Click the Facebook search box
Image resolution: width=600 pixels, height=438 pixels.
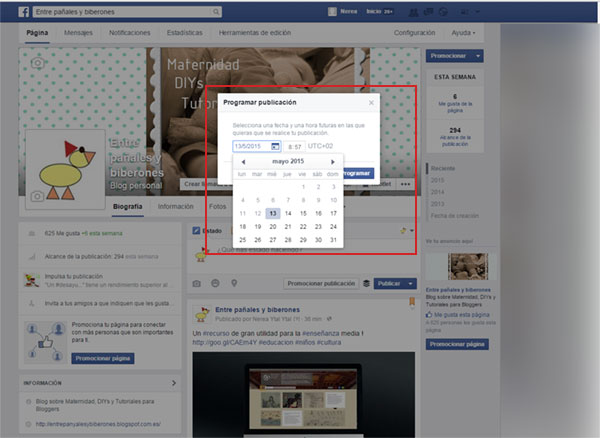[x=127, y=12]
